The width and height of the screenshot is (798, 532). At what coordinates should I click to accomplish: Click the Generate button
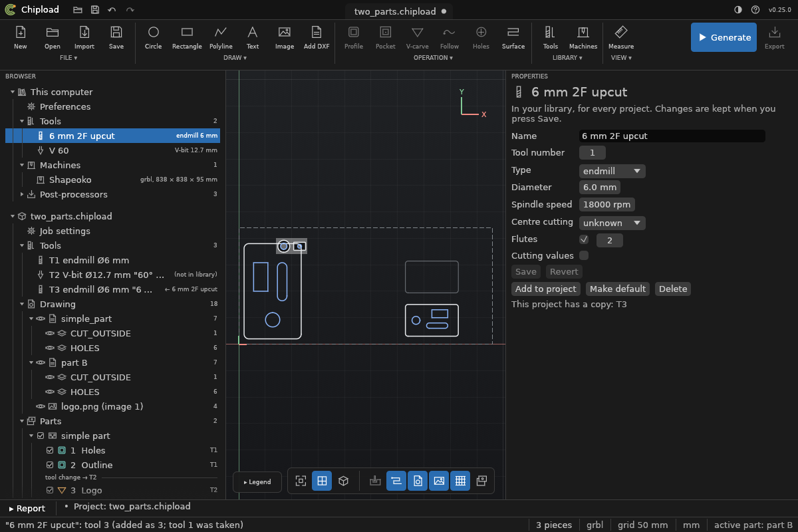724,37
